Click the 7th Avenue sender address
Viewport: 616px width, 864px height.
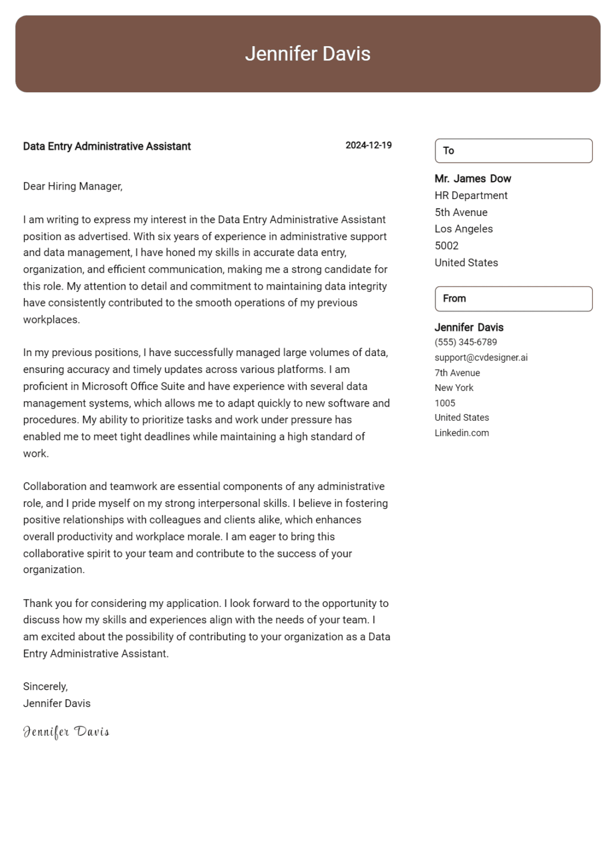[457, 373]
